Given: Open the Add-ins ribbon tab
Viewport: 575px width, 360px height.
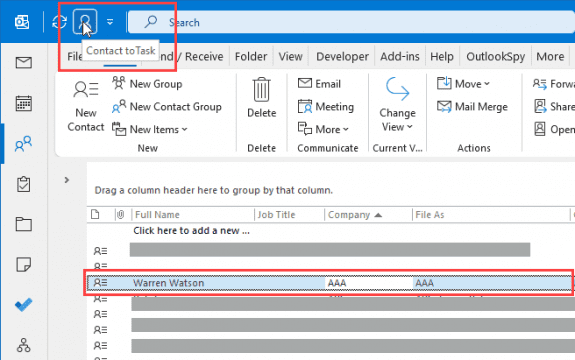Looking at the screenshot, I should (x=400, y=56).
